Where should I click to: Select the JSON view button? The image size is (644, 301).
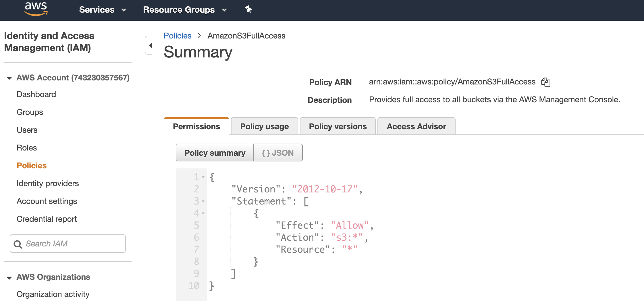coord(278,153)
